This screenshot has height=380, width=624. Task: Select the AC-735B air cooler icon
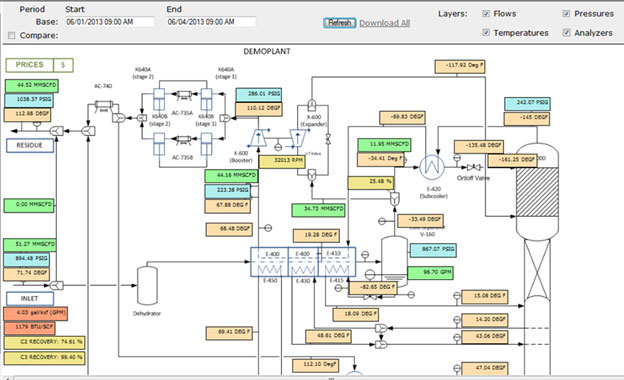184,139
